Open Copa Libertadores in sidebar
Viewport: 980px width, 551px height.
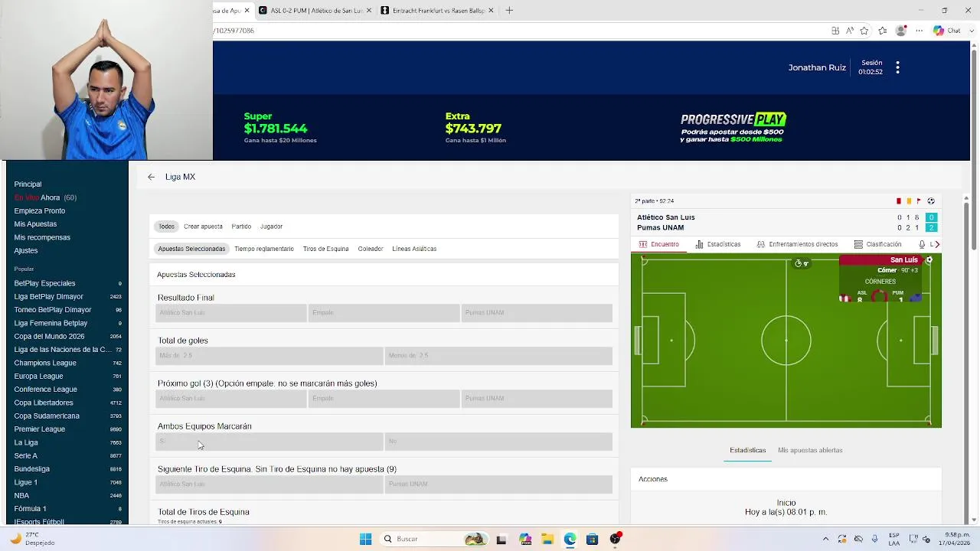click(44, 403)
